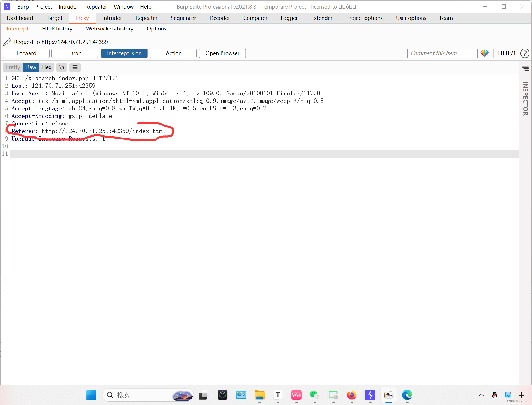Image resolution: width=532 pixels, height=405 pixels.
Task: Show hidden system tray icons
Action: pos(481,395)
